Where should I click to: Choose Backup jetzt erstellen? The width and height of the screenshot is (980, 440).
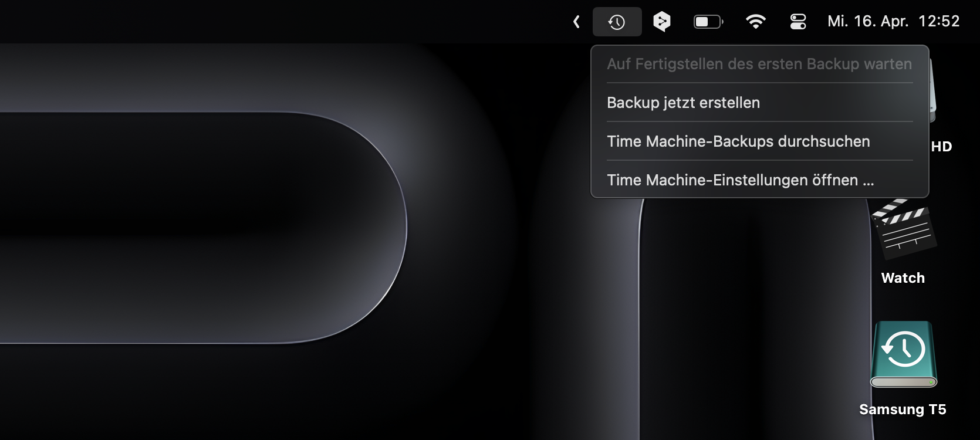tap(760, 103)
